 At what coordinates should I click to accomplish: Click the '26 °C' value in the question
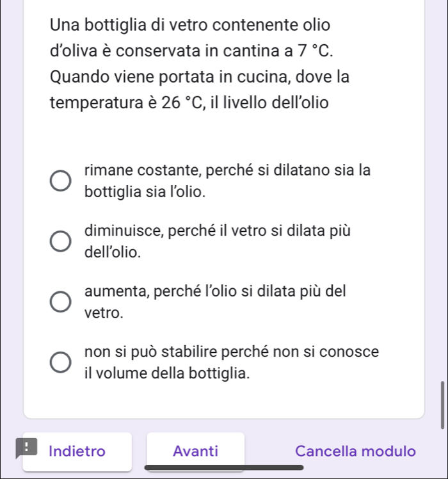click(x=182, y=102)
